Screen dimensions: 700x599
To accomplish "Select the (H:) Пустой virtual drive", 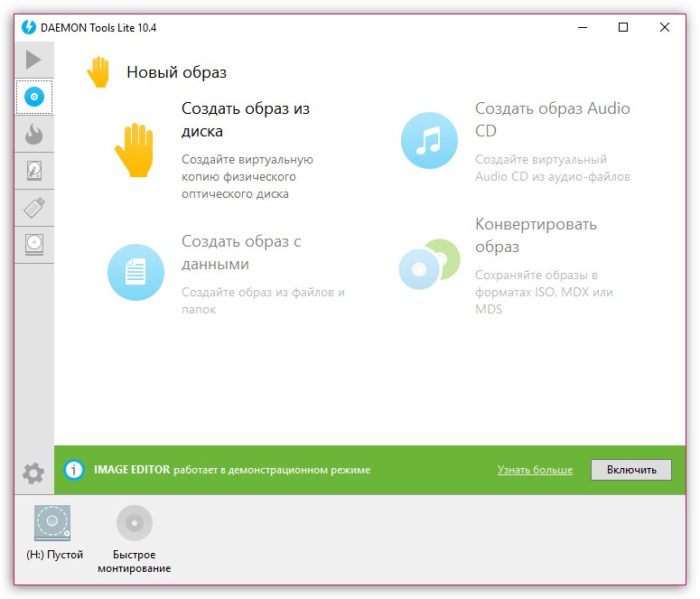I will click(x=52, y=522).
